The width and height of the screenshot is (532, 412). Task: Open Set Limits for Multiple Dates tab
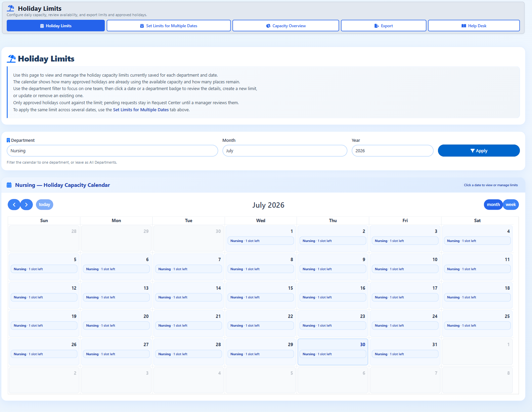pos(169,26)
